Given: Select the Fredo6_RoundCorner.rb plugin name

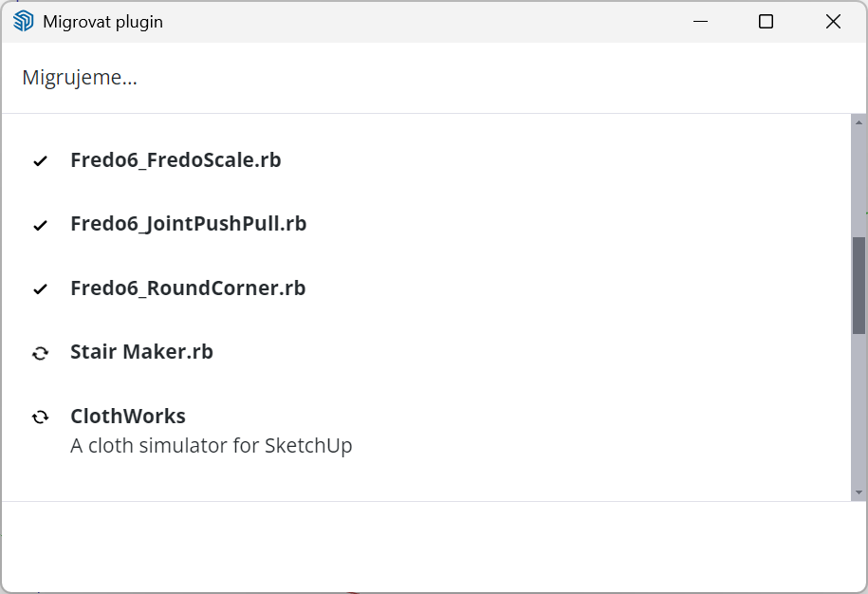Looking at the screenshot, I should 188,288.
